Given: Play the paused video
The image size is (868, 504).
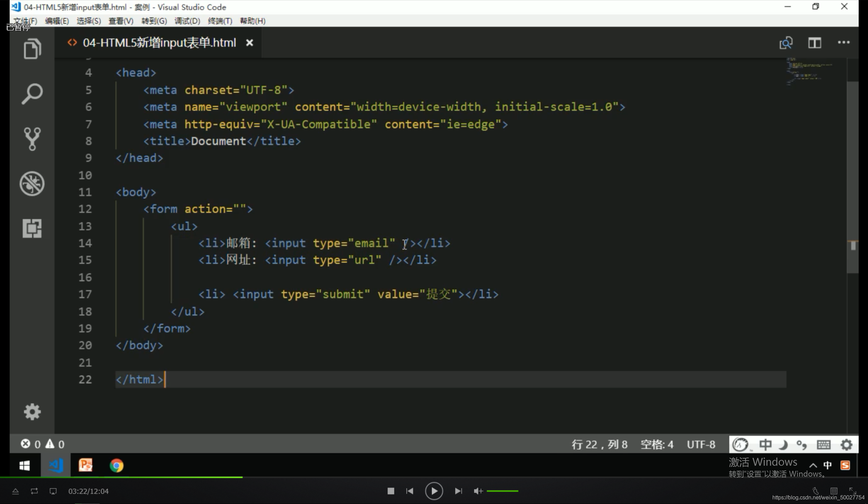Looking at the screenshot, I should tap(434, 491).
